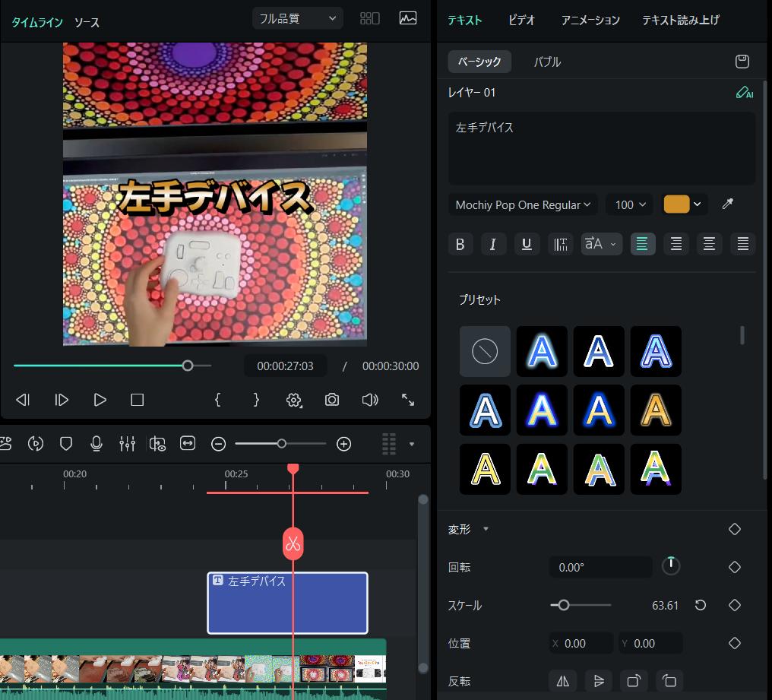
Task: Switch to the ビデオ tab
Action: point(521,21)
